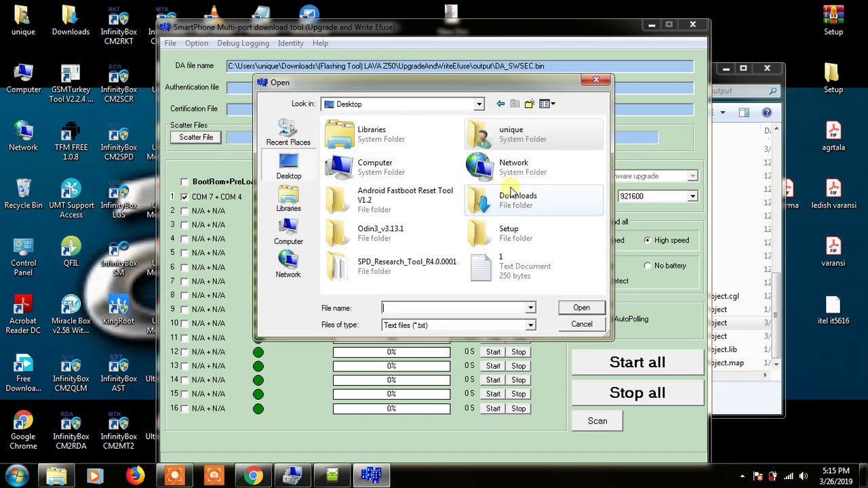868x488 pixels.
Task: Click Stop button for row 16
Action: pos(519,408)
